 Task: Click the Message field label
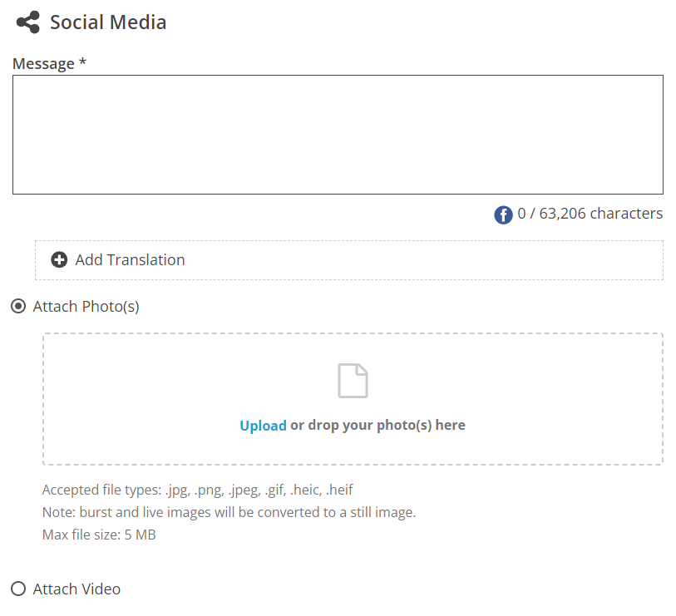coord(50,63)
